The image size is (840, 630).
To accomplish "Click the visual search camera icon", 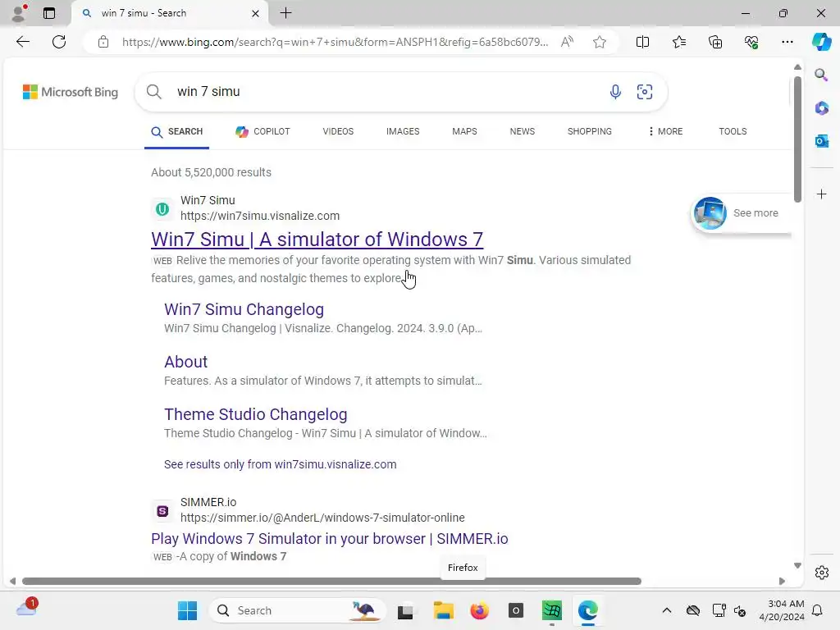I will tap(645, 92).
